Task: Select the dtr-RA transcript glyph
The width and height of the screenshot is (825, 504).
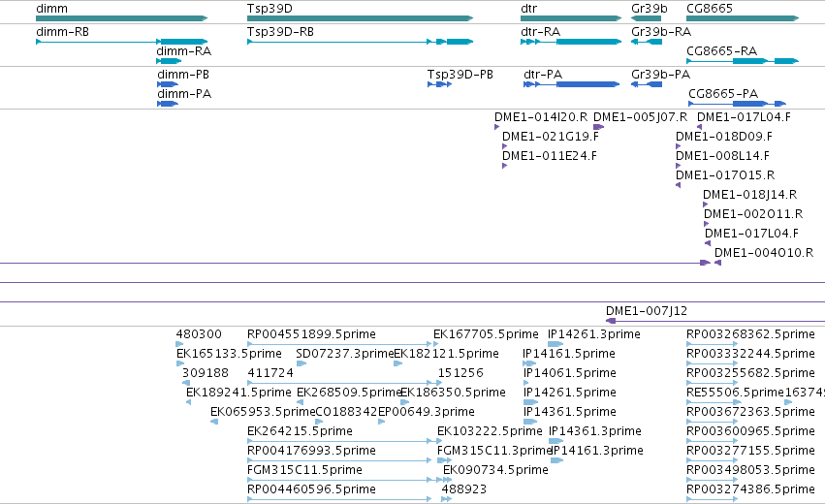Action: click(571, 42)
